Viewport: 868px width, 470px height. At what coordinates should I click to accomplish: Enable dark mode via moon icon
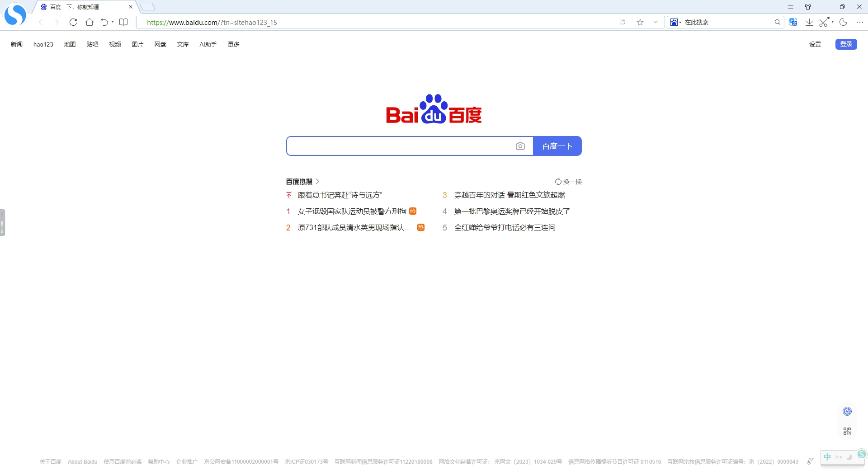point(844,22)
